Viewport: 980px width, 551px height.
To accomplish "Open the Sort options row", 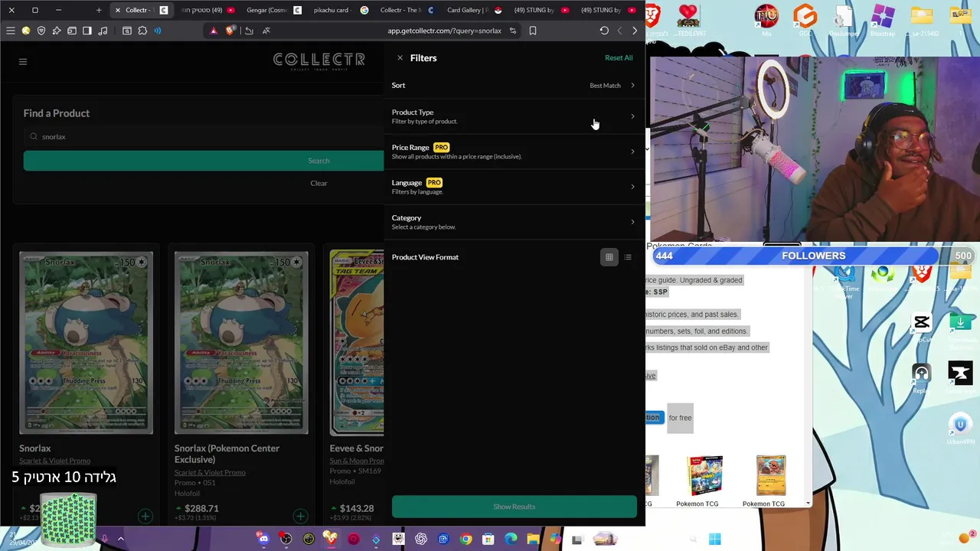I will (x=514, y=86).
